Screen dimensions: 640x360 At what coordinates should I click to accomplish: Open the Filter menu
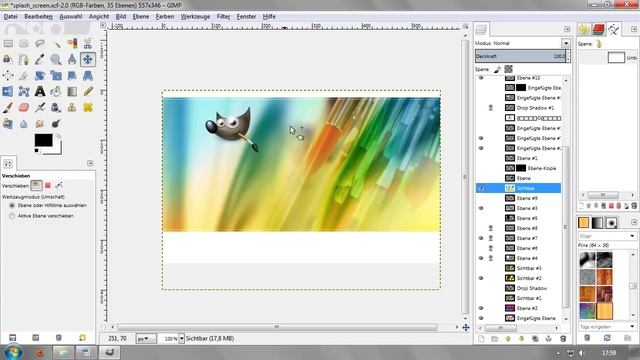[x=223, y=16]
